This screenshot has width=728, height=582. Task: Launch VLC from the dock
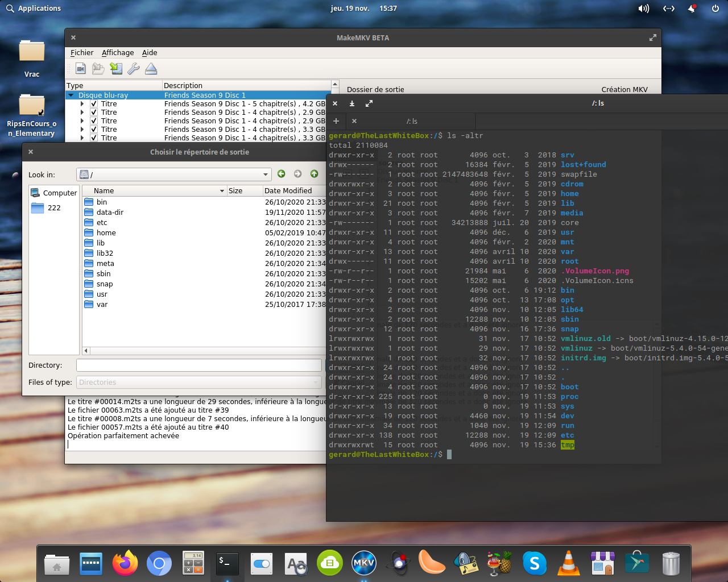(569, 563)
